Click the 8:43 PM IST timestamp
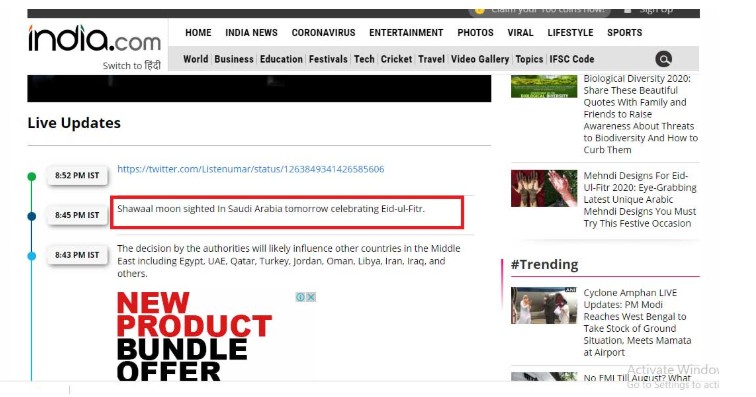 click(77, 255)
